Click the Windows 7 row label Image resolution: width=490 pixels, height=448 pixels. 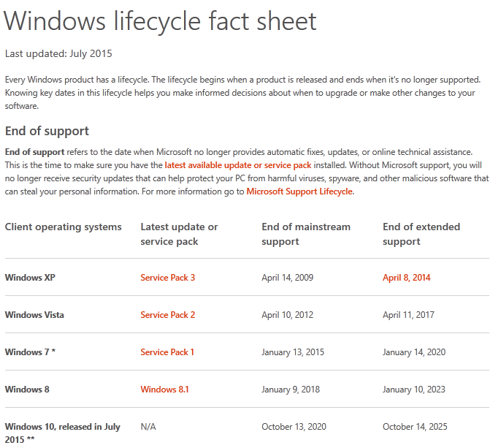[30, 352]
